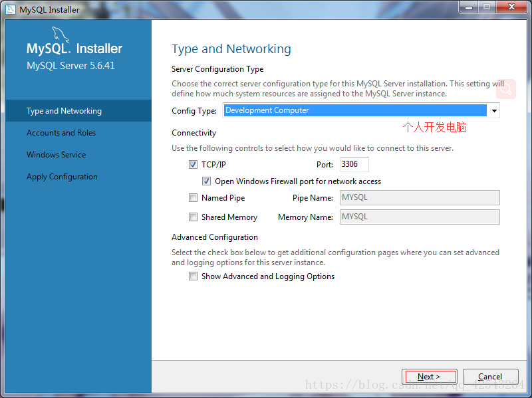The image size is (532, 398).
Task: Open the Windows Service step
Action: [57, 155]
